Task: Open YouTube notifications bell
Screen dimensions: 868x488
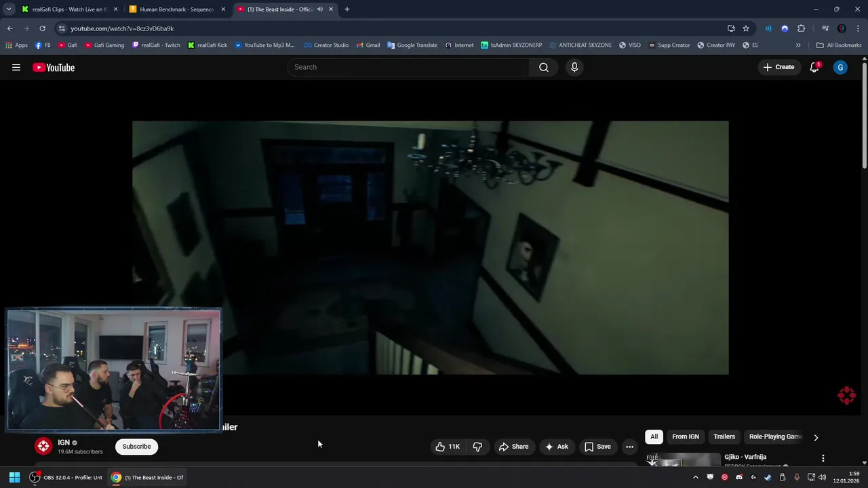Action: coord(814,67)
